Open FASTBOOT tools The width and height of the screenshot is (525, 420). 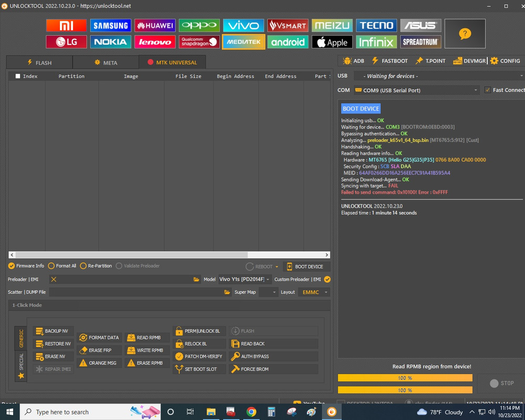click(390, 61)
